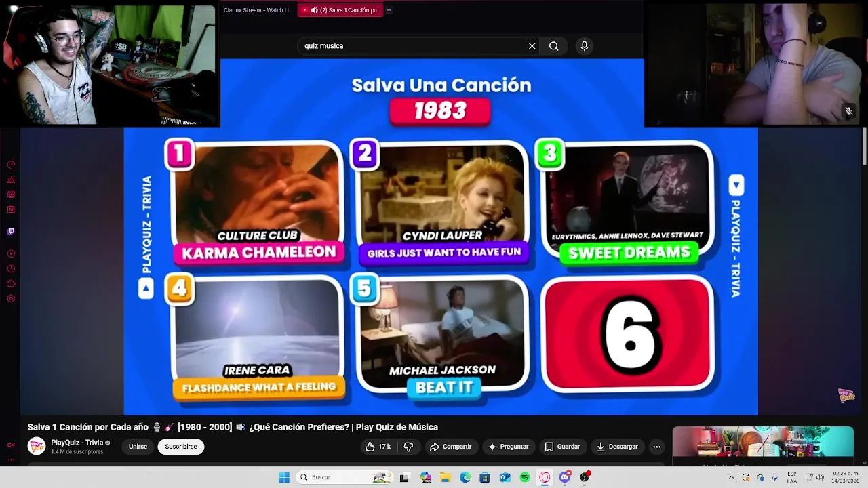Launch Microsoft Edge from taskbar
868x488 pixels.
(465, 477)
